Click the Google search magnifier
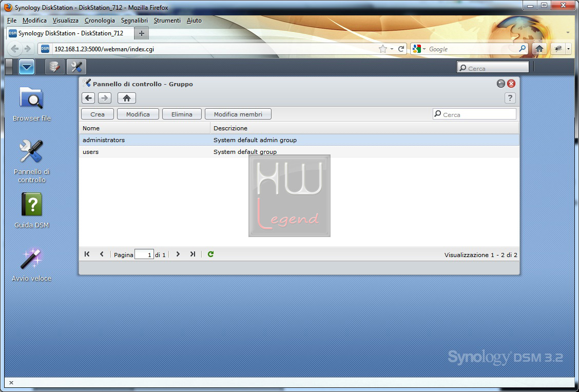Screen dimensions: 579x392 point(522,49)
